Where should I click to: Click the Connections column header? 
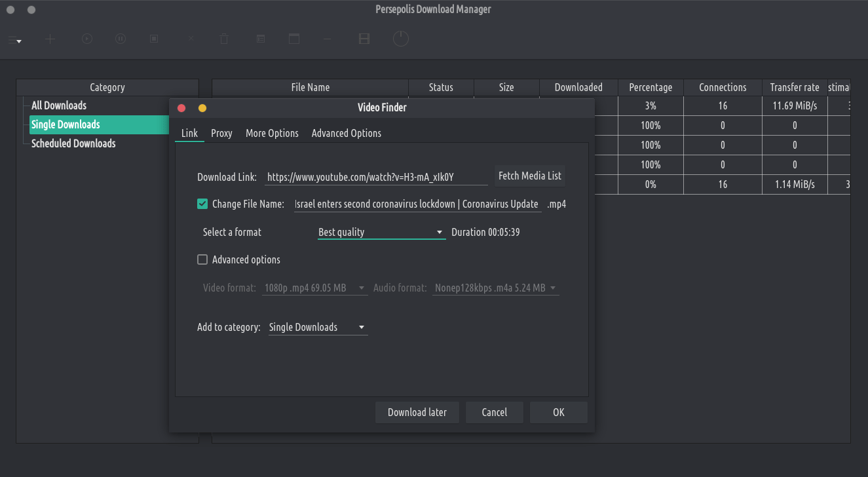pos(723,87)
